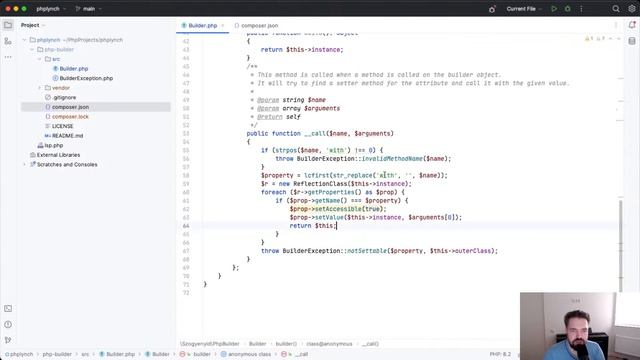Image resolution: width=640 pixels, height=360 pixels.
Task: Expand Scratches and Consoles
Action: [24, 164]
